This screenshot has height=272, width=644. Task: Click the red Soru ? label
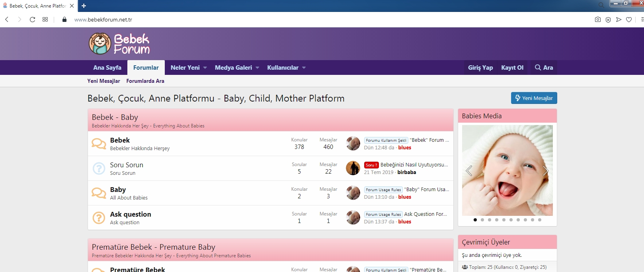[x=371, y=165]
